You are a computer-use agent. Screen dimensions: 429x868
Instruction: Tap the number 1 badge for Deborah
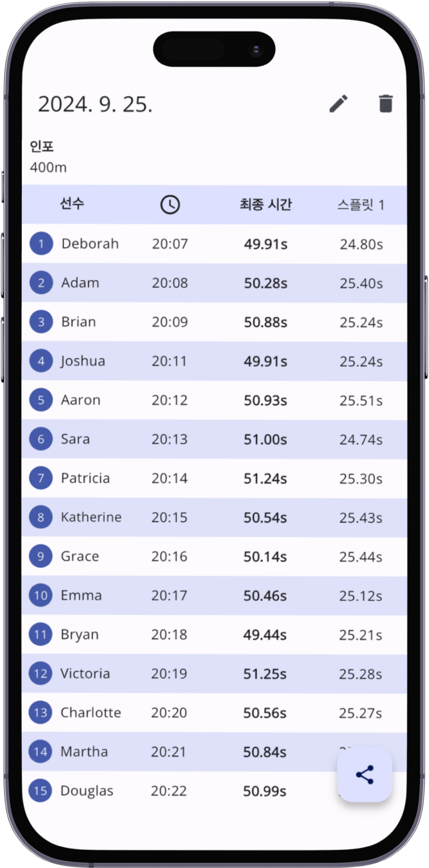click(x=41, y=244)
